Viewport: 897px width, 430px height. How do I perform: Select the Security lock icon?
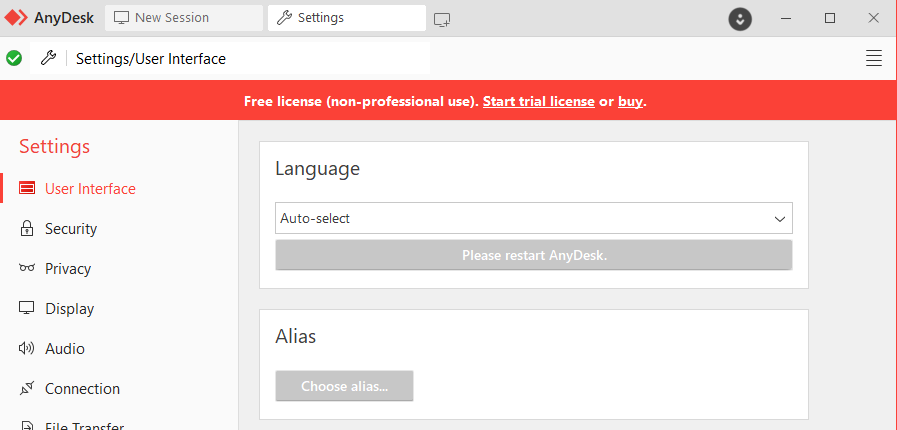(26, 229)
